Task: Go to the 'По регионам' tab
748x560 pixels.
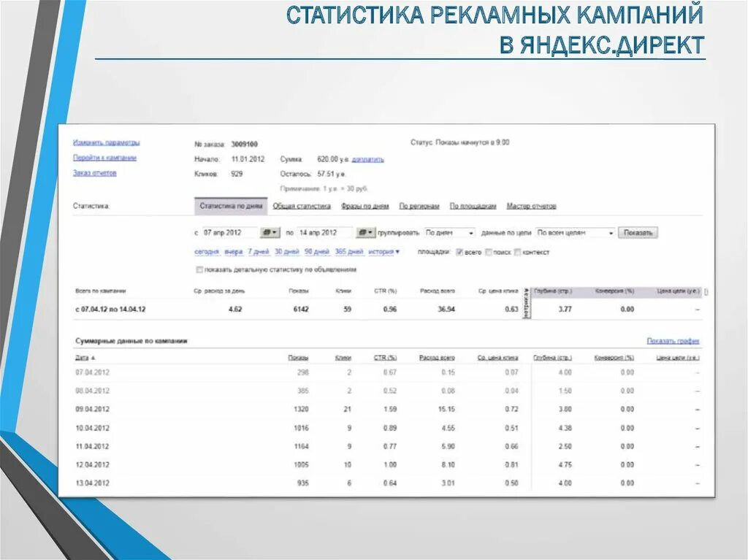Action: pos(419,206)
